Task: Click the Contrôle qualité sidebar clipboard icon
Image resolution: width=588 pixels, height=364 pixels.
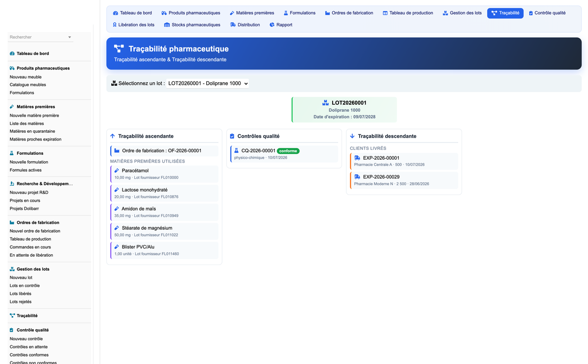Action: click(x=12, y=330)
